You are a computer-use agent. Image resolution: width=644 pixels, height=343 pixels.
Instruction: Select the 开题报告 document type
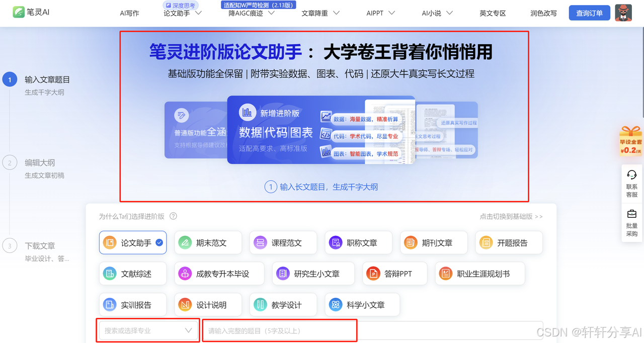(x=509, y=242)
